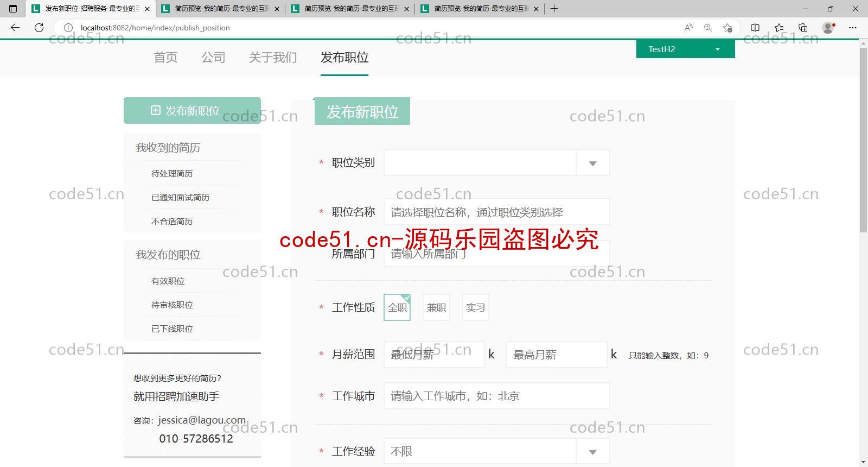Click the browser back arrow
Viewport: 868px width, 467px height.
pyautogui.click(x=15, y=28)
